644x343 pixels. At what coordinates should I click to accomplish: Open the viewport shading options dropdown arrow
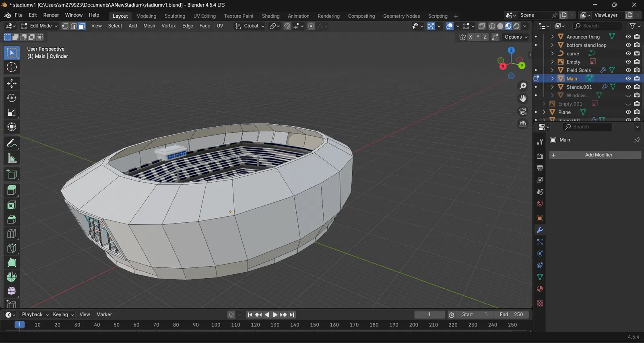click(524, 26)
